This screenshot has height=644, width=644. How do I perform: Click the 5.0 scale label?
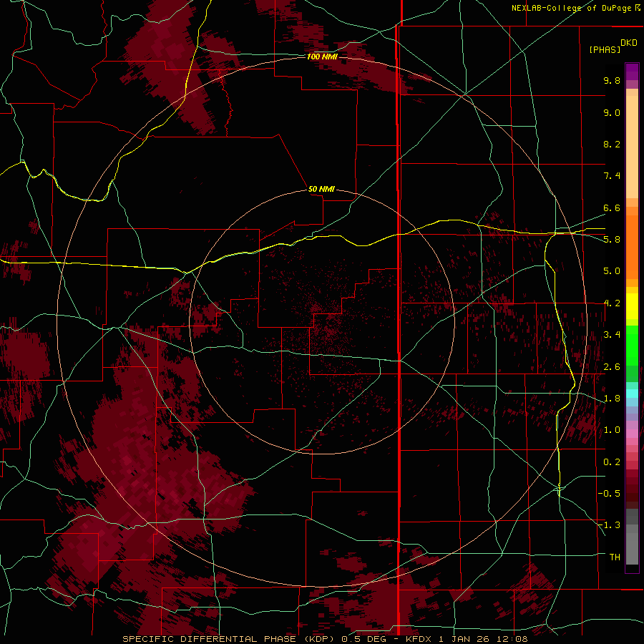[612, 271]
